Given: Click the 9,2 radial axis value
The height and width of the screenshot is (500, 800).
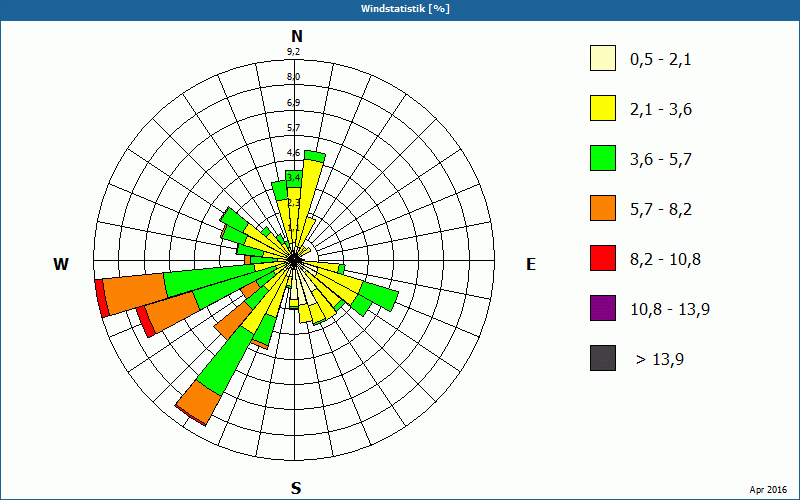Looking at the screenshot, I should pos(293,52).
